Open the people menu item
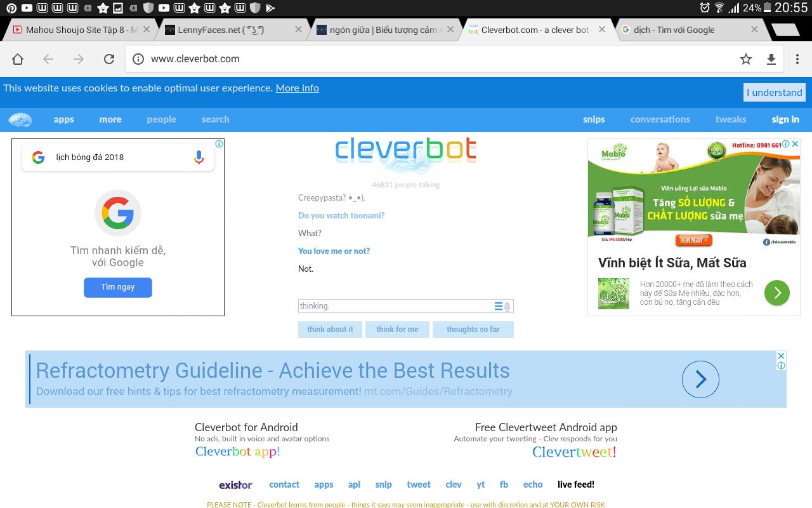812x508 pixels. [x=162, y=119]
